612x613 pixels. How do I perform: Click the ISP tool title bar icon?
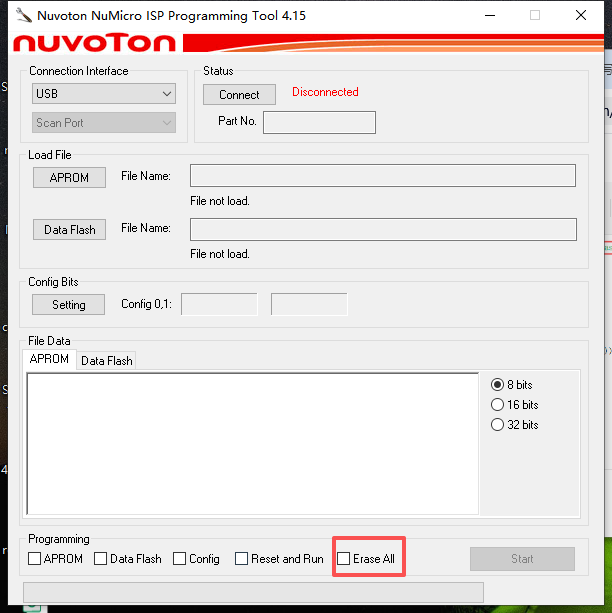[23, 16]
